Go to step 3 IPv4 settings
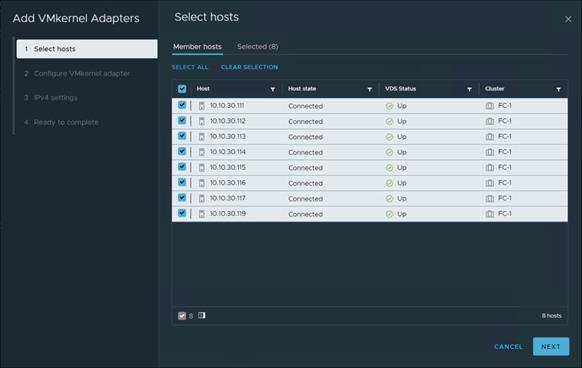 pos(51,98)
